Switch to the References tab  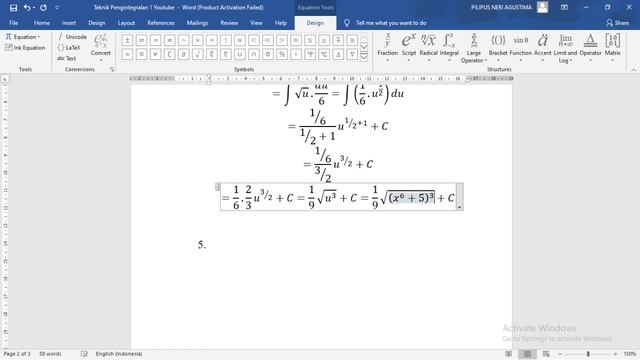coord(160,23)
